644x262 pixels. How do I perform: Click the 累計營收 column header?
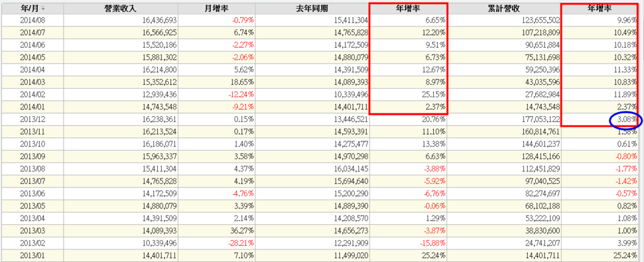pos(504,9)
